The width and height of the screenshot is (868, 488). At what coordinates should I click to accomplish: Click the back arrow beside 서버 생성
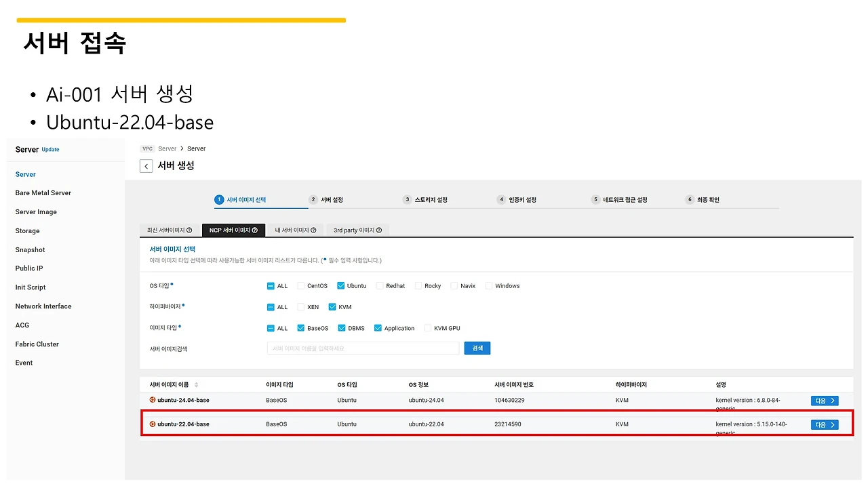pyautogui.click(x=146, y=166)
